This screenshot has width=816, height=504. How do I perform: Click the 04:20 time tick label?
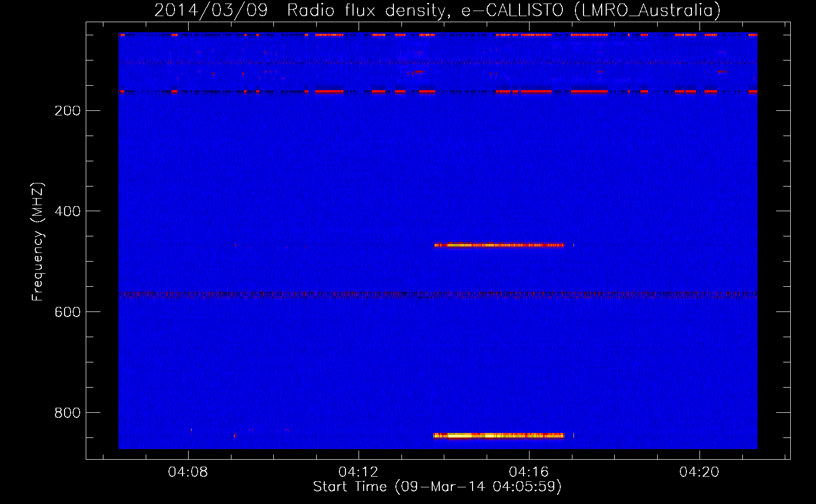(700, 472)
